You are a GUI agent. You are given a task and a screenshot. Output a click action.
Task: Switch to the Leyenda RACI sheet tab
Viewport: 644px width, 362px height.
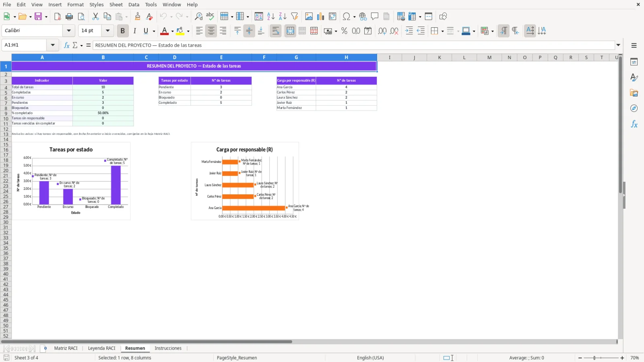pyautogui.click(x=101, y=348)
